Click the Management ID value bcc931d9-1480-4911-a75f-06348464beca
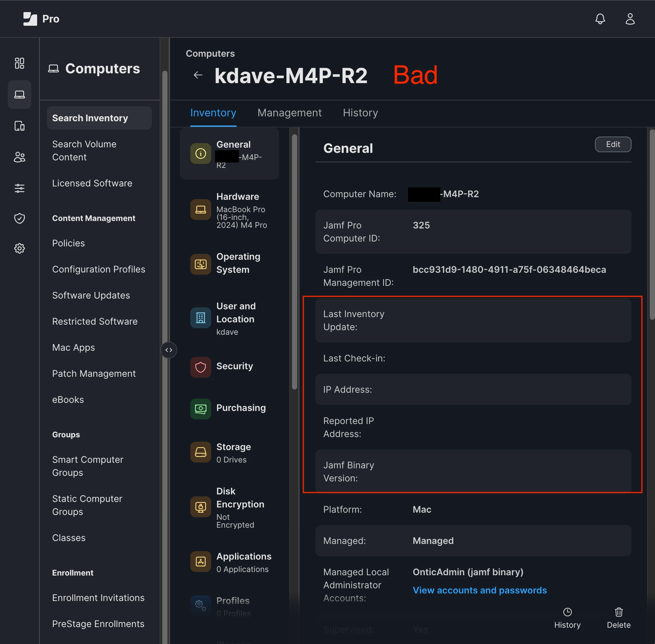Image resolution: width=655 pixels, height=644 pixels. [x=509, y=270]
